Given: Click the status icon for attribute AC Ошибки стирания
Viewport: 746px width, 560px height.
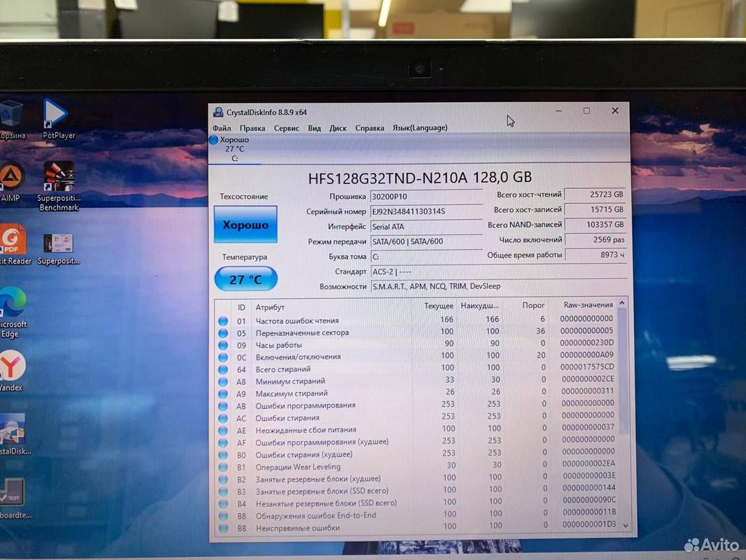Looking at the screenshot, I should (223, 419).
